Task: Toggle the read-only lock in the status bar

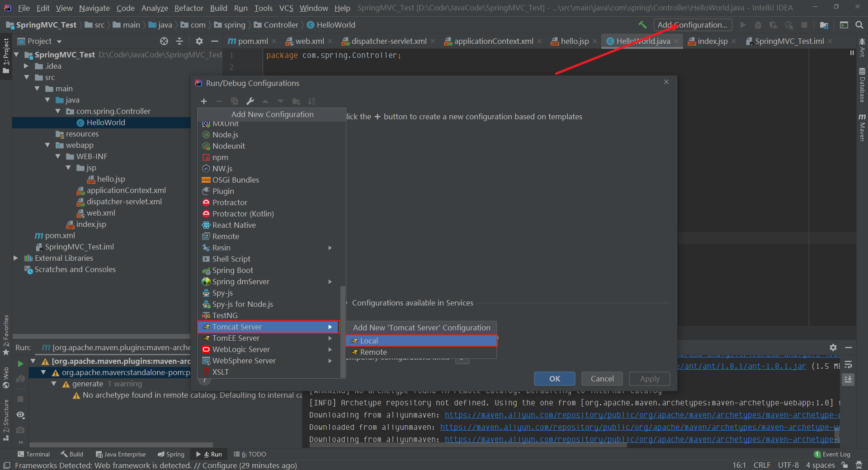Action: (844, 465)
